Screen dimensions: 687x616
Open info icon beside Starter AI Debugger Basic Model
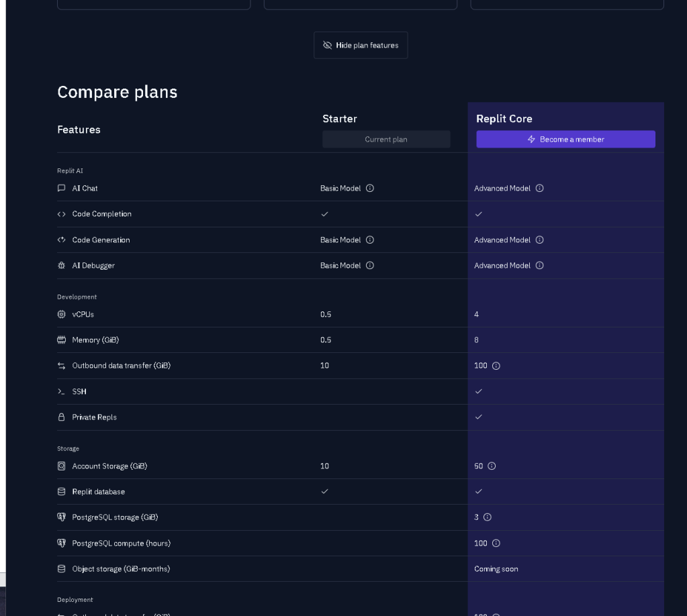(370, 265)
